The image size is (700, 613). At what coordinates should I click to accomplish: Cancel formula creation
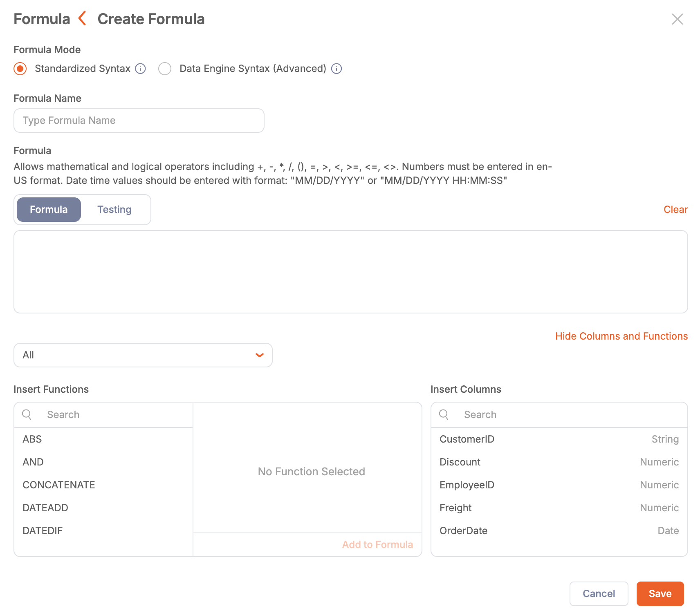(598, 593)
